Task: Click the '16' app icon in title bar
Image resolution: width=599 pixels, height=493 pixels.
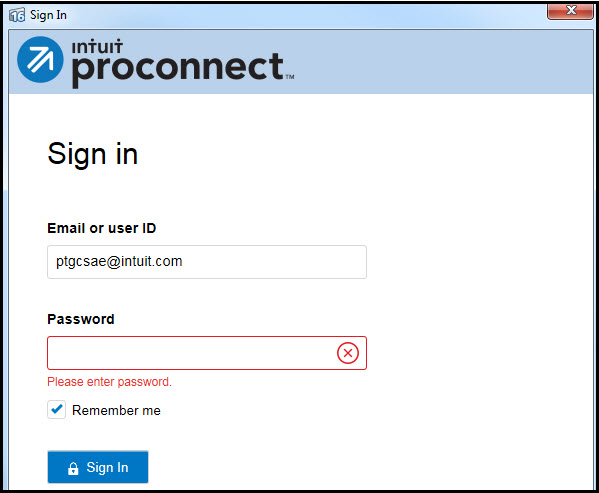Action: point(17,15)
